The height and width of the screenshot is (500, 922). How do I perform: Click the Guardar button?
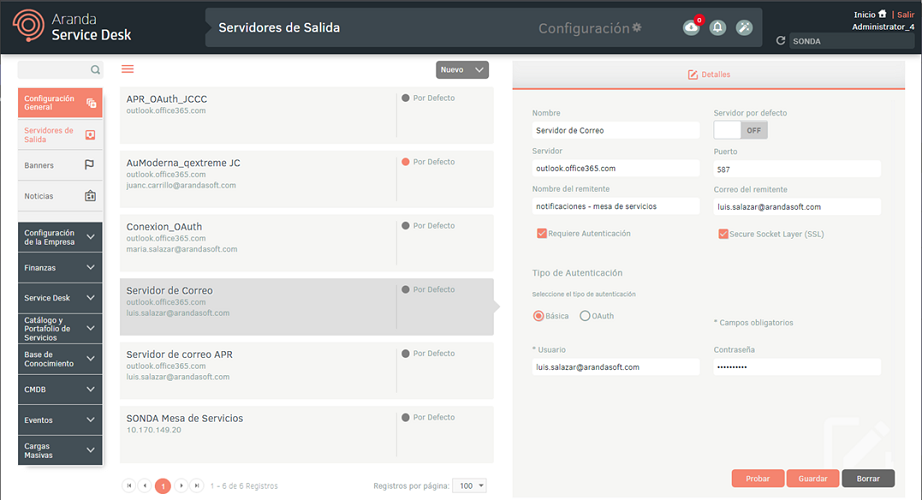coord(813,478)
